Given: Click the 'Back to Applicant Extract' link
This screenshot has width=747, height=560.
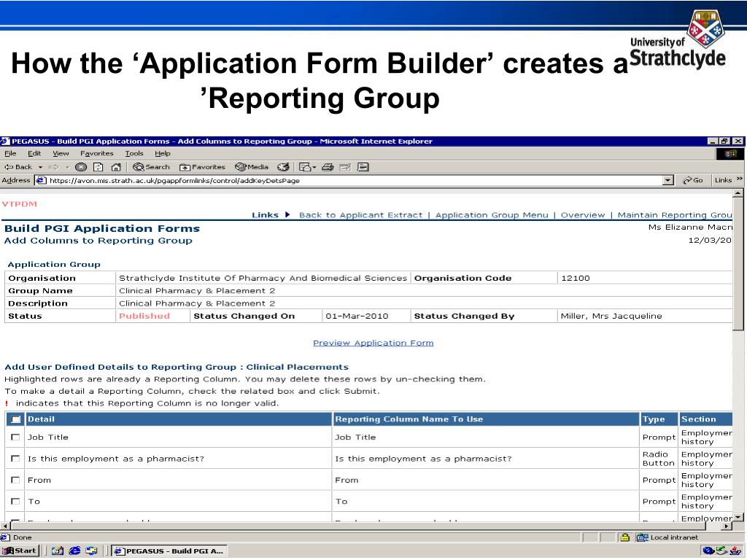Looking at the screenshot, I should pos(360,215).
